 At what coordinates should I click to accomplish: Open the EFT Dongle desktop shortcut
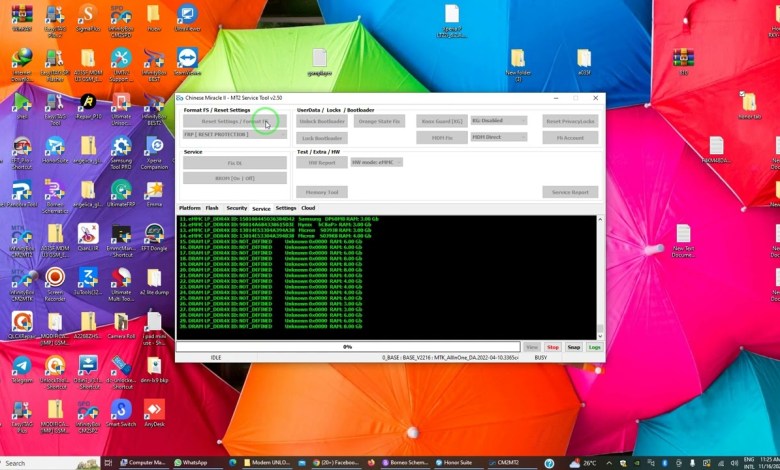coord(153,237)
